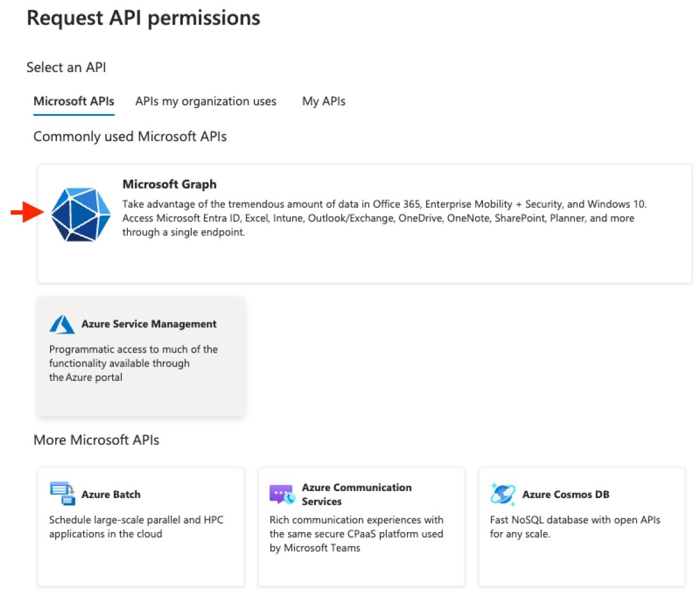This screenshot has height=598, width=700.
Task: Click the Azure Service Management logo icon
Action: click(x=62, y=325)
